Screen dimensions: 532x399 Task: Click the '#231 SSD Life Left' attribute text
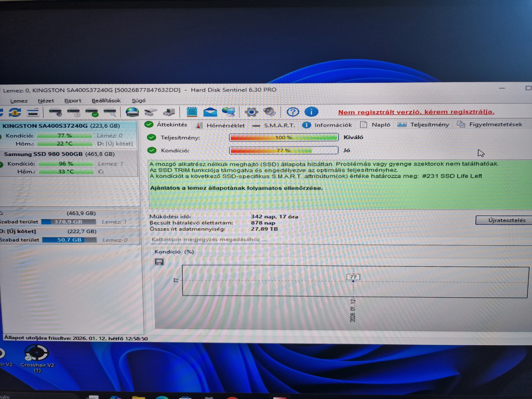tap(452, 176)
